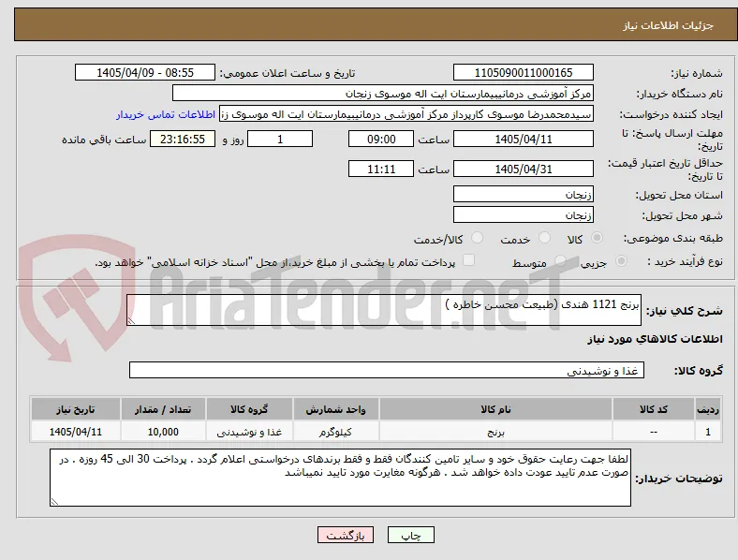Click the description box resize handle

coord(131,321)
